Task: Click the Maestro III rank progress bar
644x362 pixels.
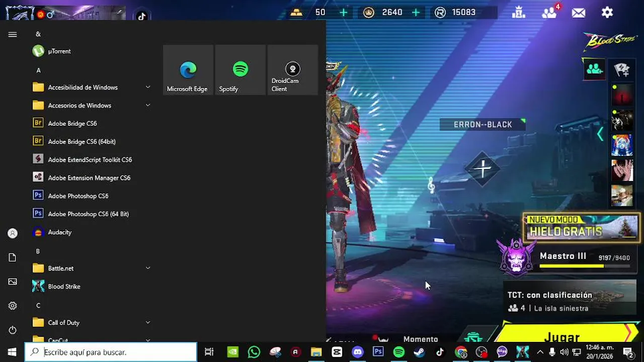Action: [585, 265]
